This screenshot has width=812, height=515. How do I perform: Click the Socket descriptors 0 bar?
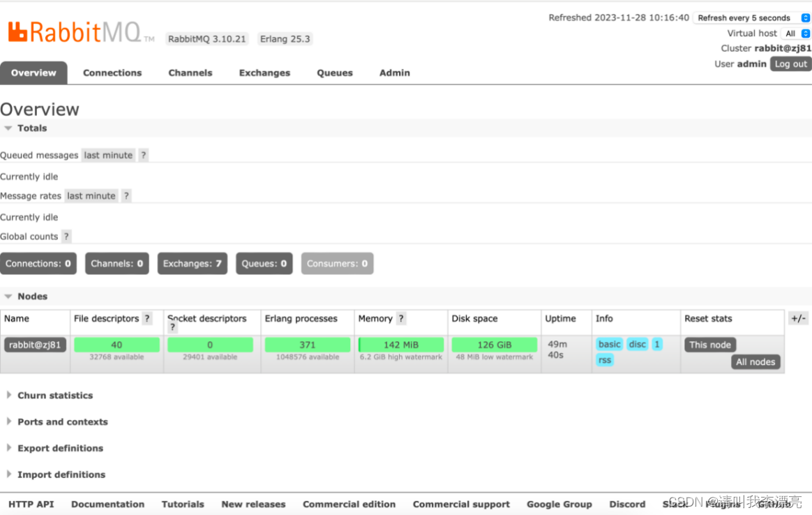[x=210, y=345]
